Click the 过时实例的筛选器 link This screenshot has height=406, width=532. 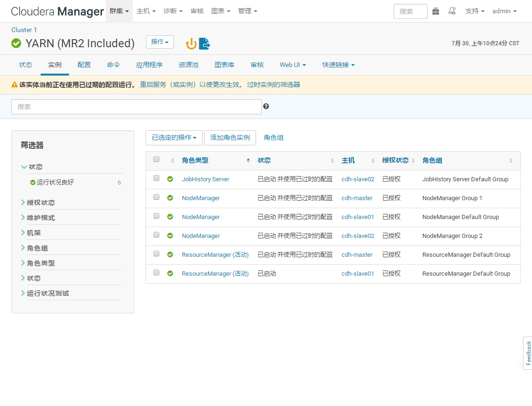click(x=274, y=85)
